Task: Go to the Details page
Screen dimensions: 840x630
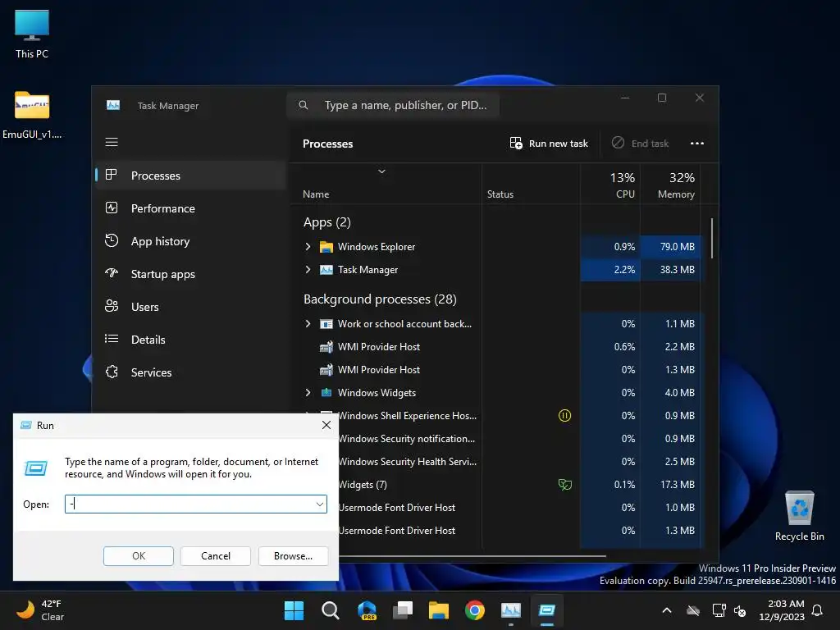Action: (190, 339)
